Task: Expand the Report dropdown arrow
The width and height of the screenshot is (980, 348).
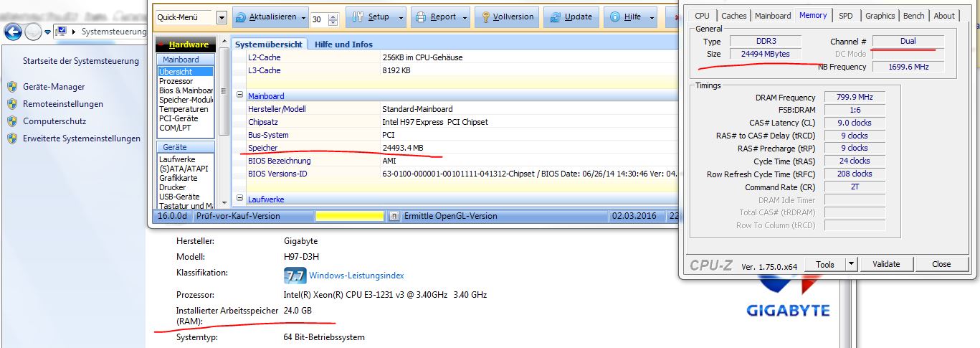Action: point(465,18)
